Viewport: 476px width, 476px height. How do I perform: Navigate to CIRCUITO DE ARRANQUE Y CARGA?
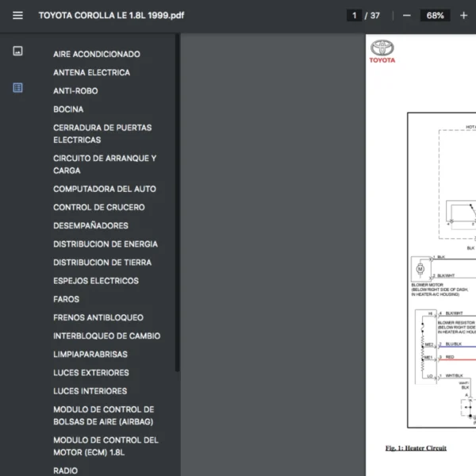tap(105, 164)
